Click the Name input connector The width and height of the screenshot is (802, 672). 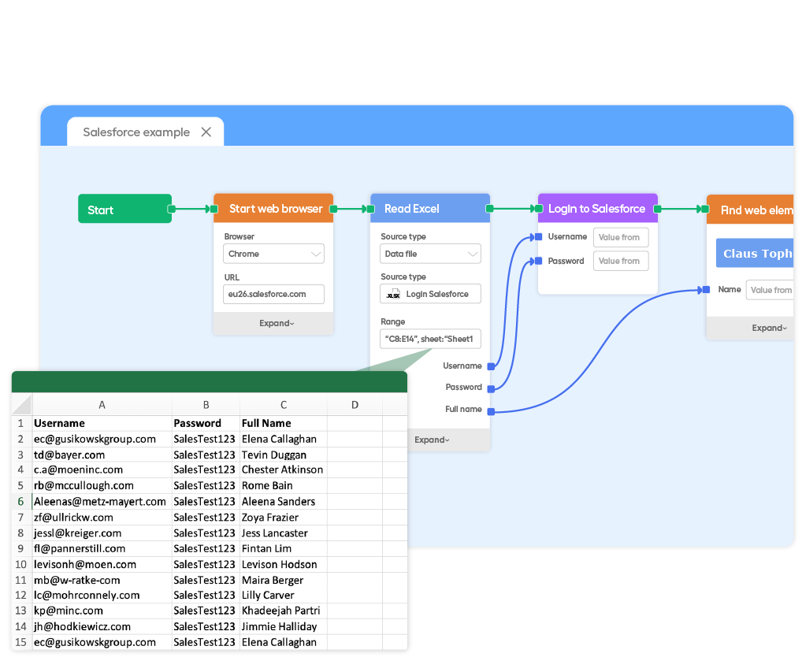[707, 289]
